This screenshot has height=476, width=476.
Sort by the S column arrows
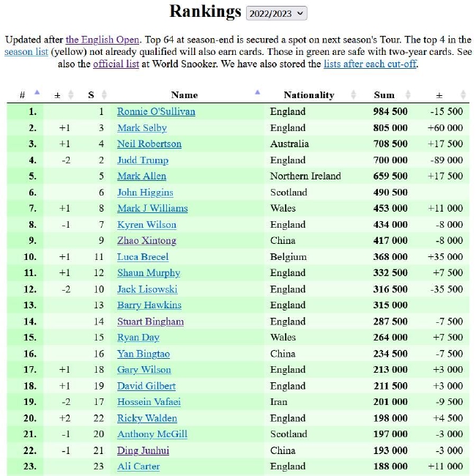click(104, 94)
